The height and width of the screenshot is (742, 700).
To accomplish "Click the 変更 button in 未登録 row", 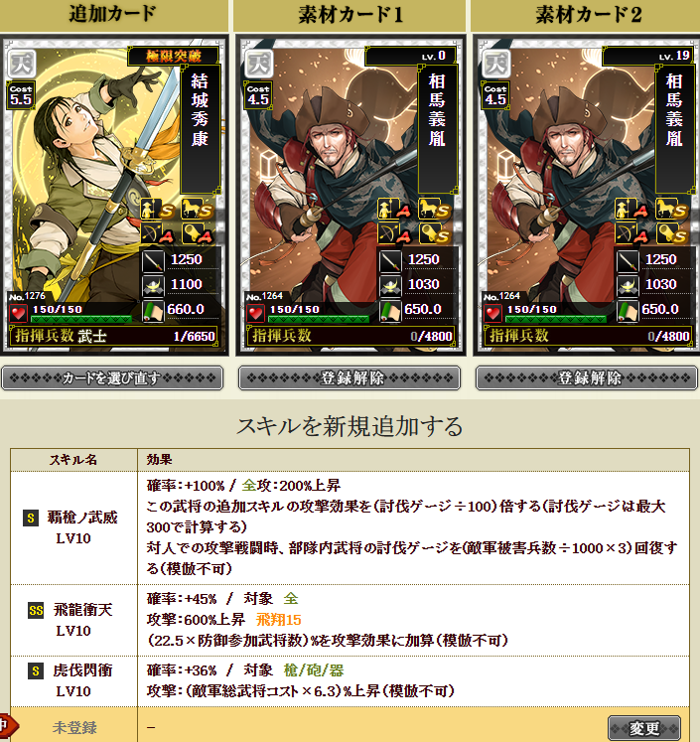I will [x=644, y=728].
